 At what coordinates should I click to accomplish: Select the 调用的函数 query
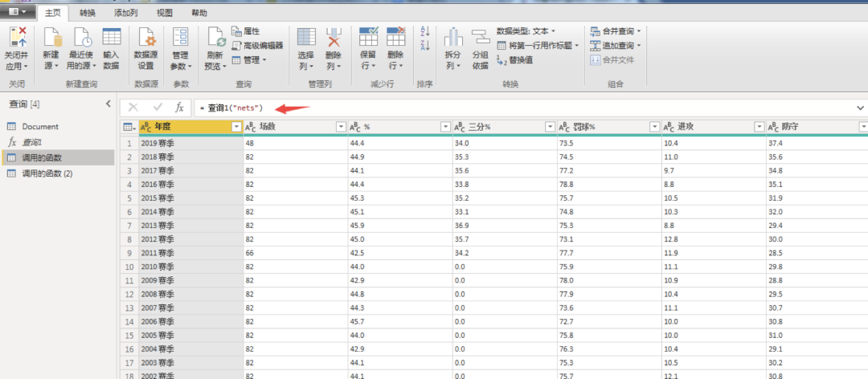pos(58,157)
